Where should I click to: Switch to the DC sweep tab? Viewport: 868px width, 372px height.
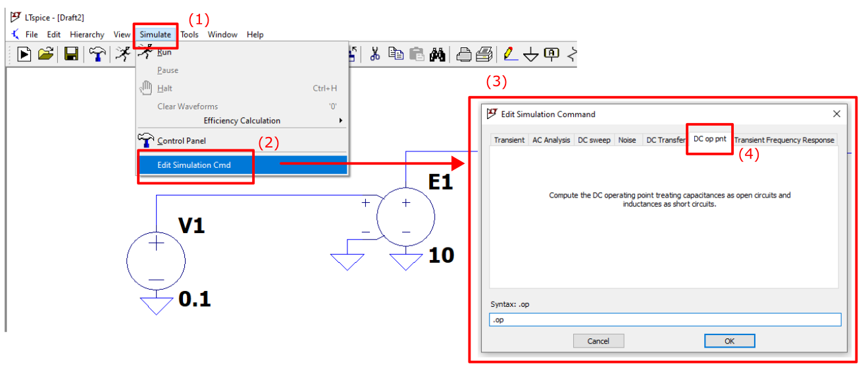[x=594, y=140]
